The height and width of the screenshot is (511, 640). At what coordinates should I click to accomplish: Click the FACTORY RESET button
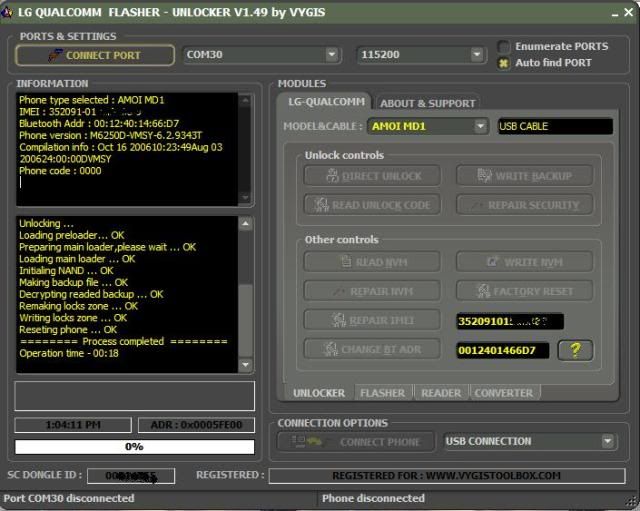(x=524, y=291)
